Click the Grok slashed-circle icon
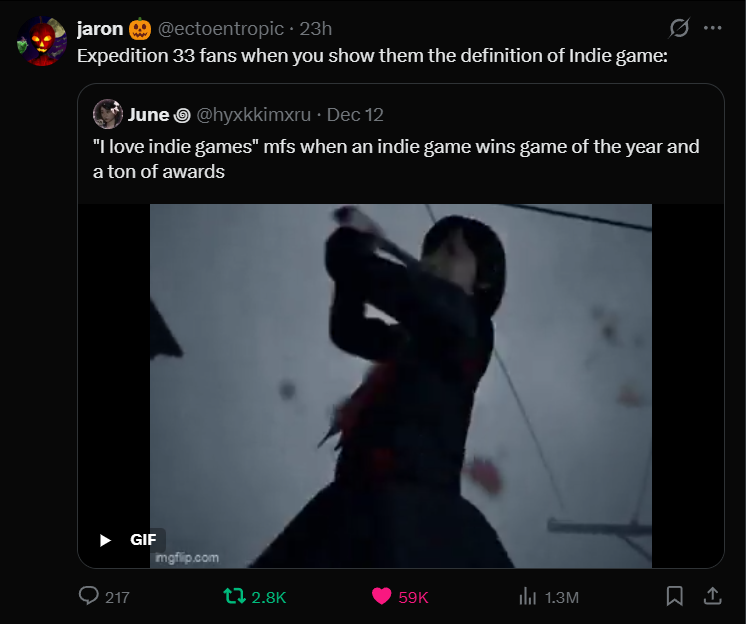The height and width of the screenshot is (624, 746). [679, 28]
